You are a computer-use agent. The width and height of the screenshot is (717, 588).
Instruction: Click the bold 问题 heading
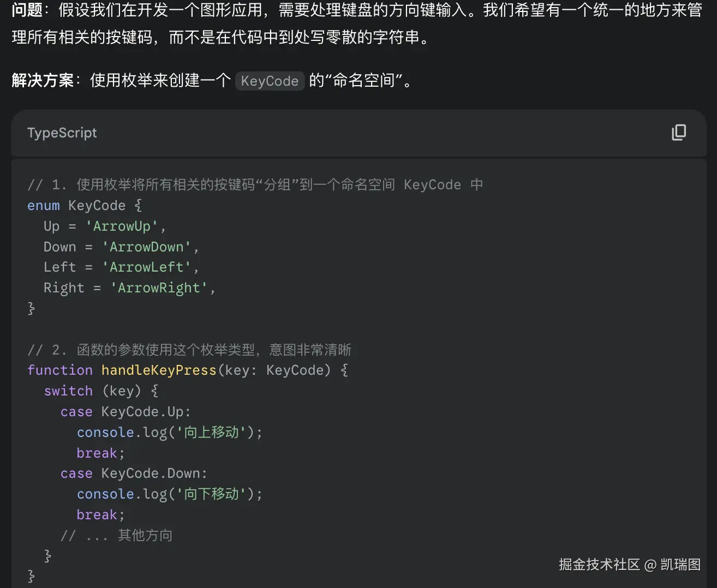tap(27, 10)
